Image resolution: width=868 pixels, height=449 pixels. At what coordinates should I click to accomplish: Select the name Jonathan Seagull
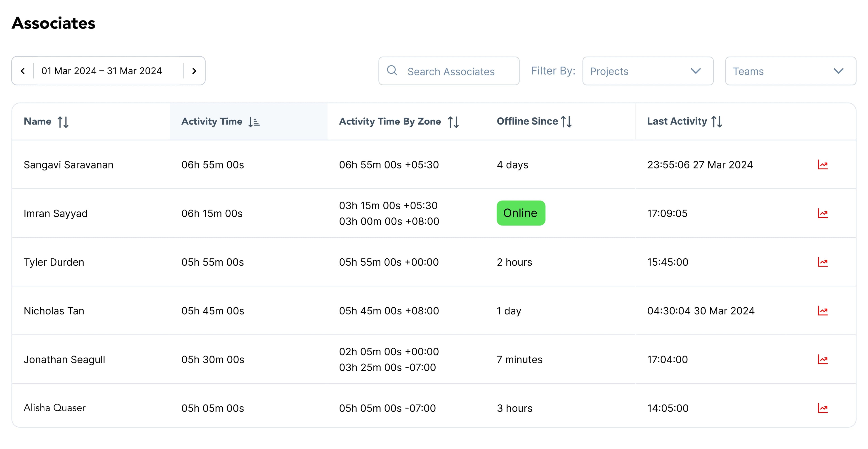pyautogui.click(x=64, y=360)
